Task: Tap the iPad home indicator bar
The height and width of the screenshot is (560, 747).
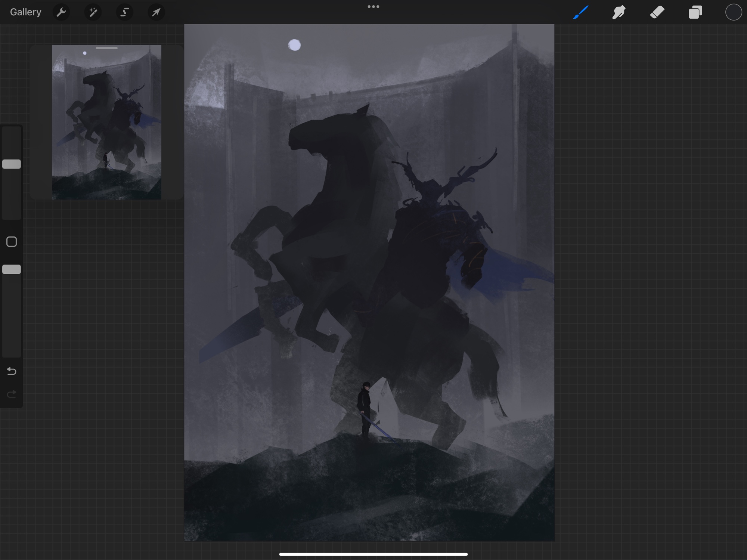Action: pyautogui.click(x=373, y=554)
